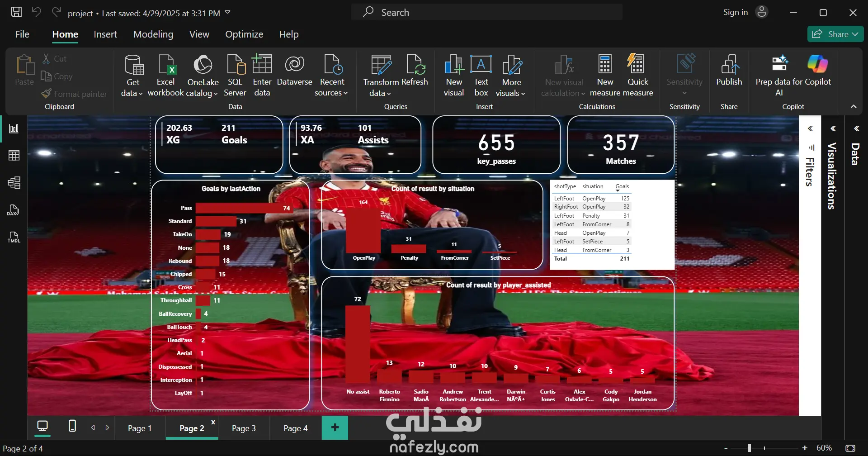This screenshot has width=868, height=456.
Task: Select the Pass bar in Goals by lastAction
Action: (244, 208)
